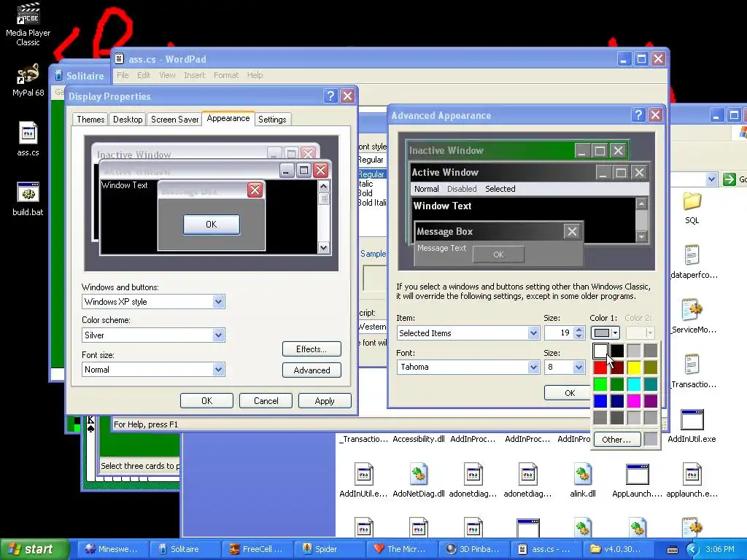Switch to v4.0.30... folder taskbar button
The width and height of the screenshot is (747, 560).
619,549
